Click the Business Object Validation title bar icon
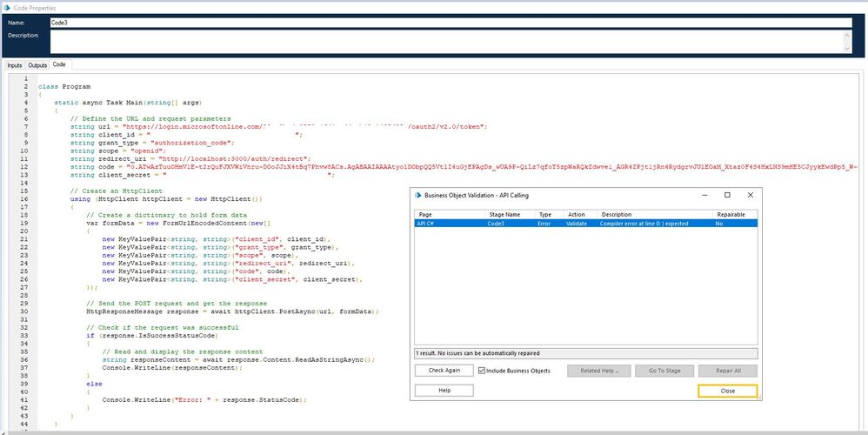Viewport: 868px width, 435px height. [x=418, y=195]
